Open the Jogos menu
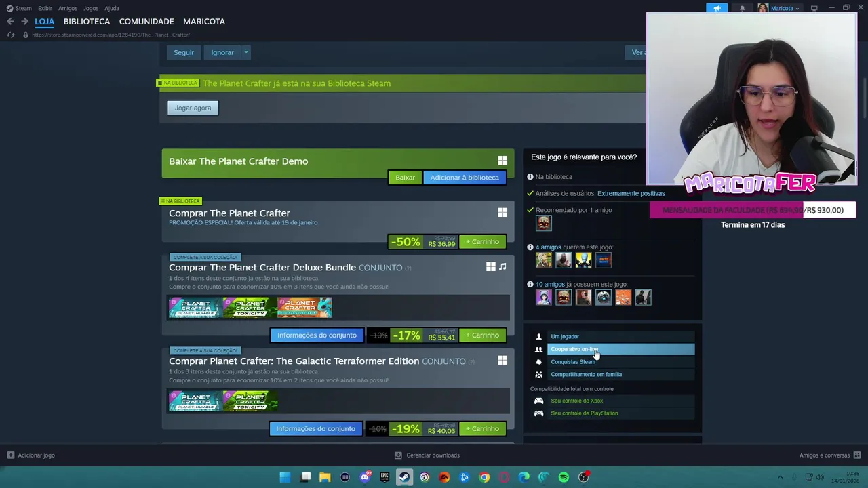The width and height of the screenshot is (868, 488). pos(91,8)
